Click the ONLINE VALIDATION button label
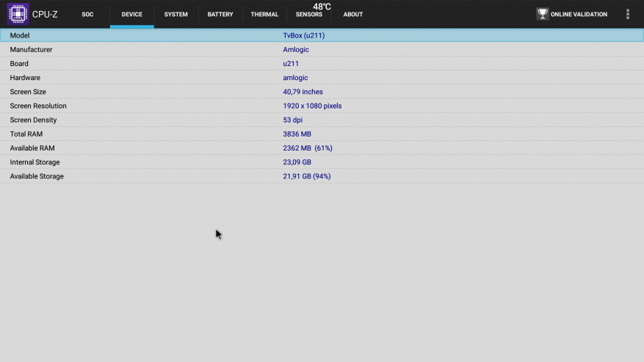This screenshot has width=644, height=362. [x=579, y=15]
